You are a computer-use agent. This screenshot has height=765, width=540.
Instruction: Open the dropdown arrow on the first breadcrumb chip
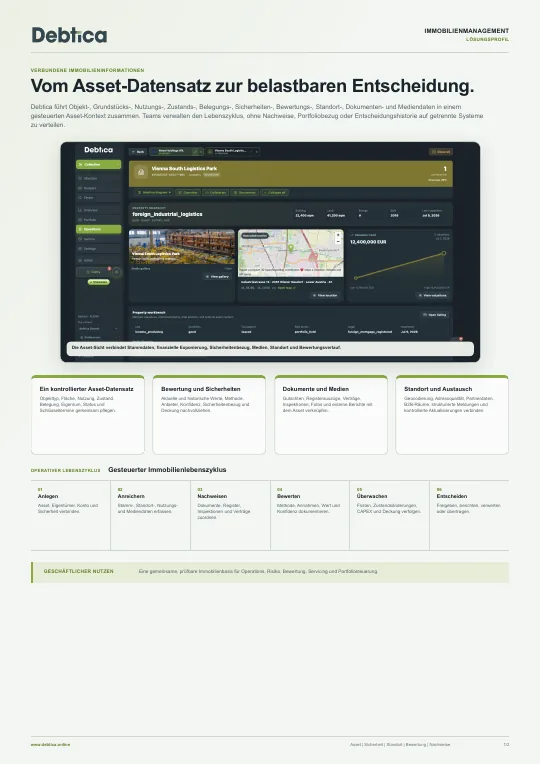(201, 152)
